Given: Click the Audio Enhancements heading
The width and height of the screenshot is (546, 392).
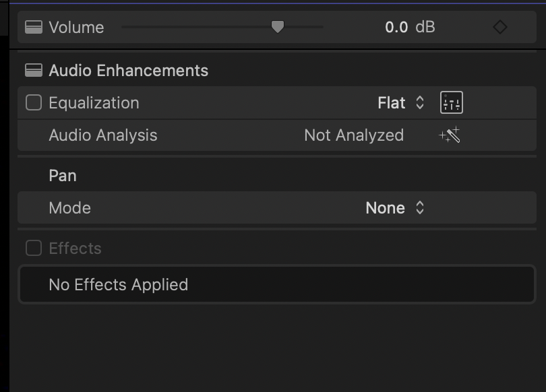Looking at the screenshot, I should click(x=128, y=71).
